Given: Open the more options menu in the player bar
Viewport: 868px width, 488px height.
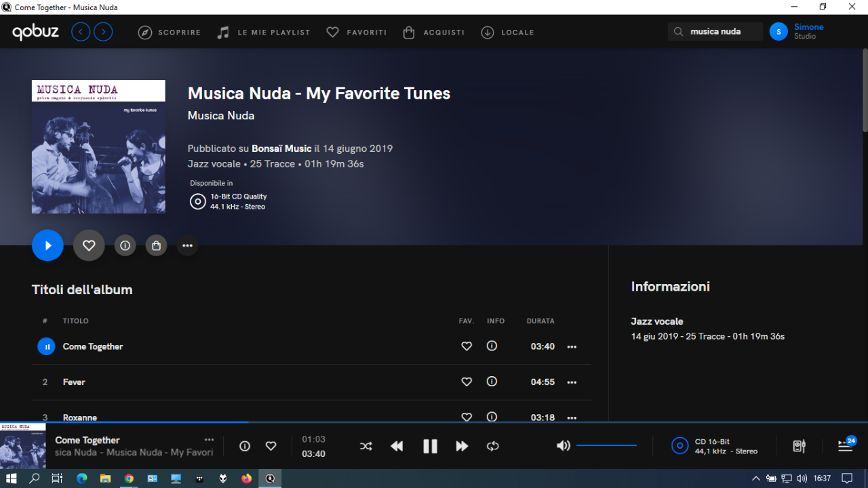Looking at the screenshot, I should [x=209, y=440].
